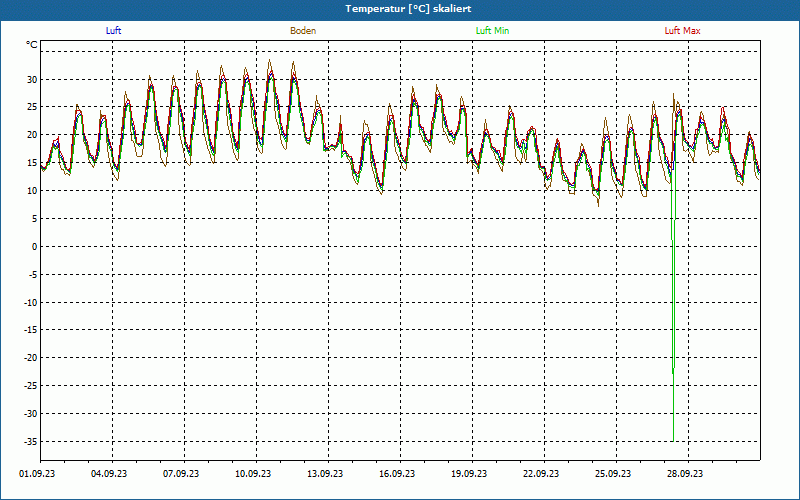Click the y-axis value 15

[32, 163]
